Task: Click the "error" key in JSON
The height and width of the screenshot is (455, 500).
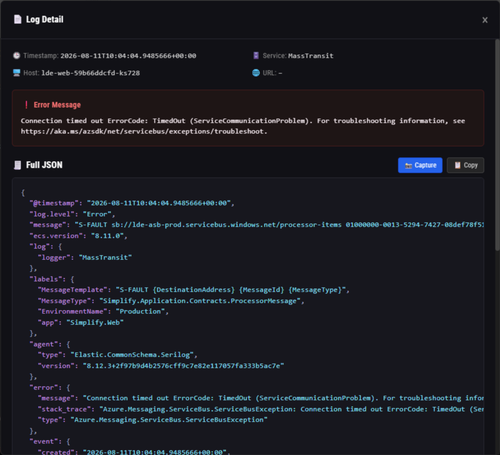Action: click(x=42, y=387)
